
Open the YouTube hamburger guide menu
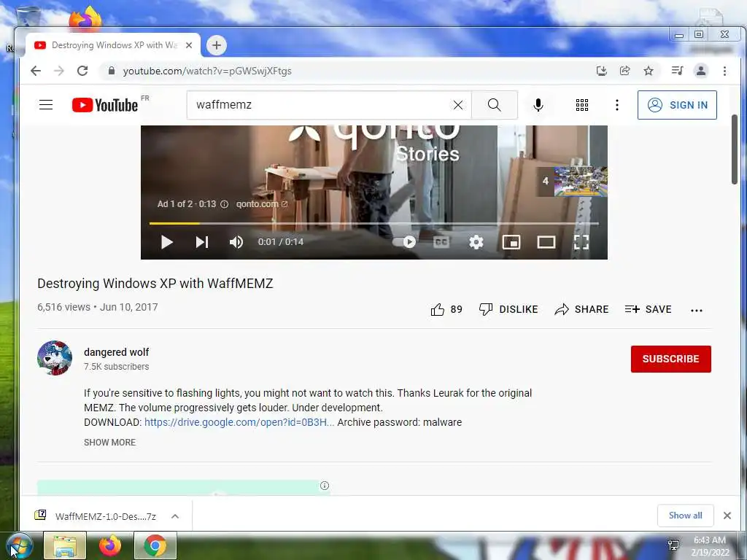tap(46, 105)
